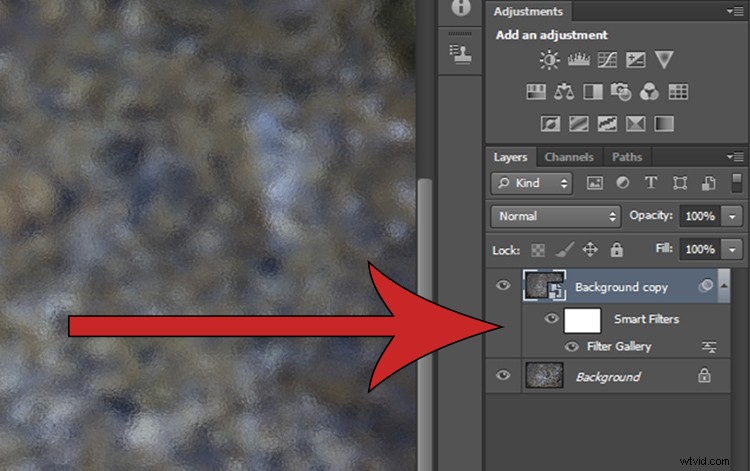The image size is (750, 471).
Task: Lock transparent pixels
Action: [x=538, y=250]
